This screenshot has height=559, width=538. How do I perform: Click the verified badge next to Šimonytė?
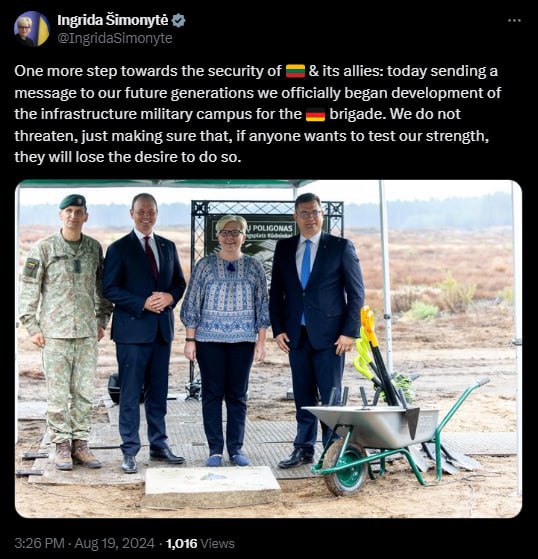(179, 21)
